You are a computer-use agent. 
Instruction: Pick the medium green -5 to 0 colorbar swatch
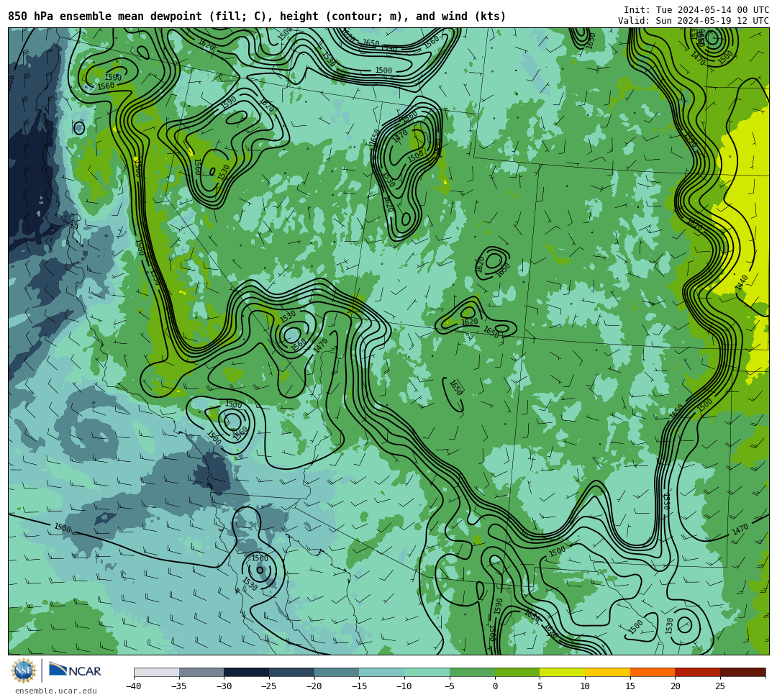coord(472,672)
